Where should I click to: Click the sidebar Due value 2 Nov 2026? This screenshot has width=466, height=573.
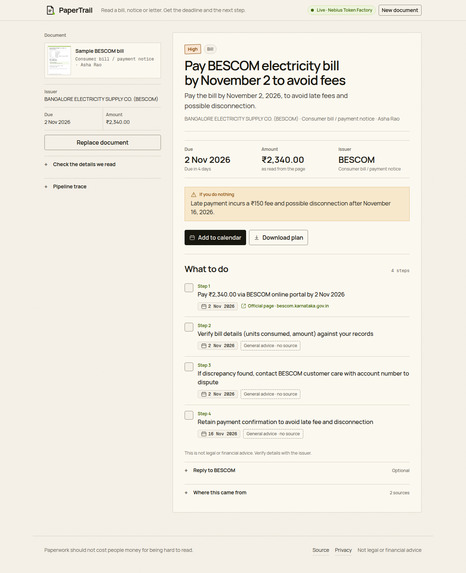click(57, 122)
